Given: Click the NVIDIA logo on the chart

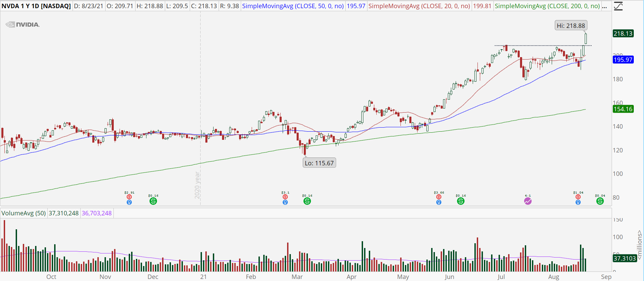Looking at the screenshot, I should coord(23,24).
